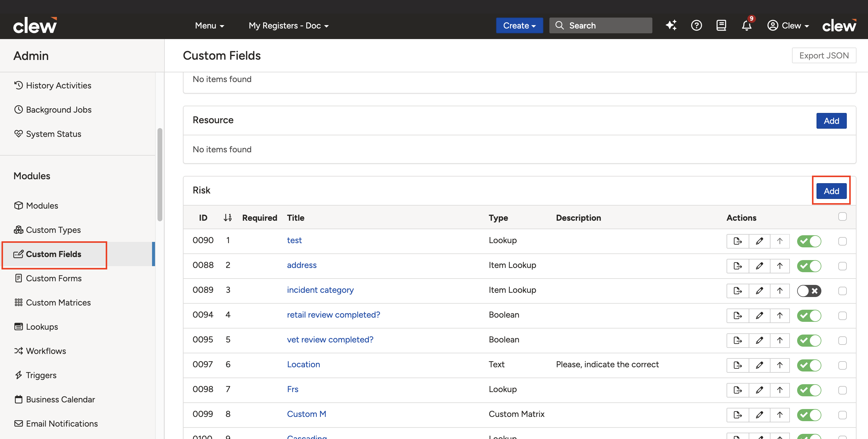Click the clew logo at top left
Viewport: 868px width, 439px height.
(x=35, y=25)
